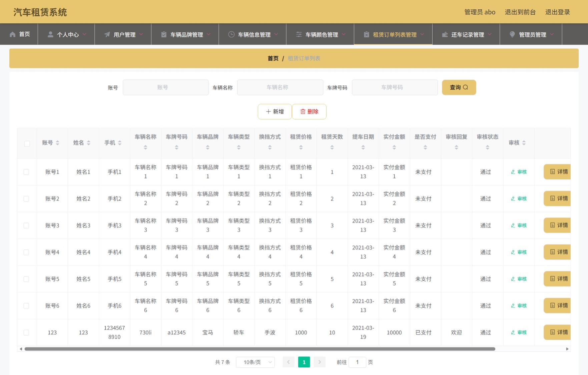
Task: Check the row checkbox for account 123
Action: (26, 332)
